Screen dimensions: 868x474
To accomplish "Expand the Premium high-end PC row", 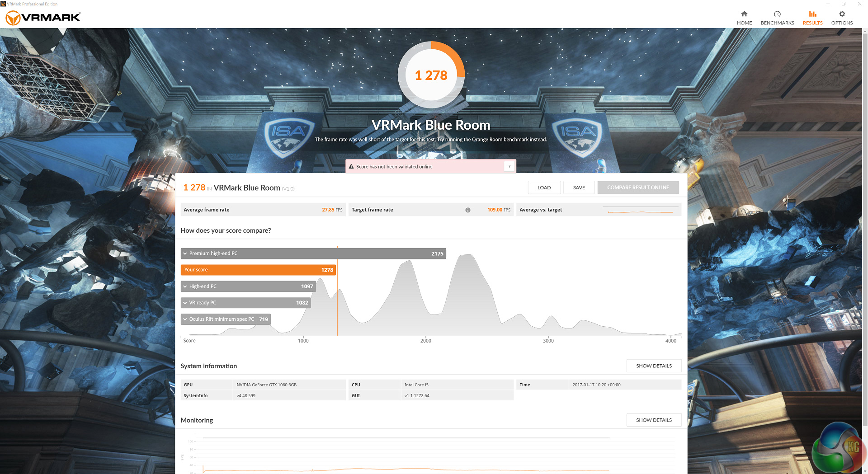I will click(x=313, y=253).
